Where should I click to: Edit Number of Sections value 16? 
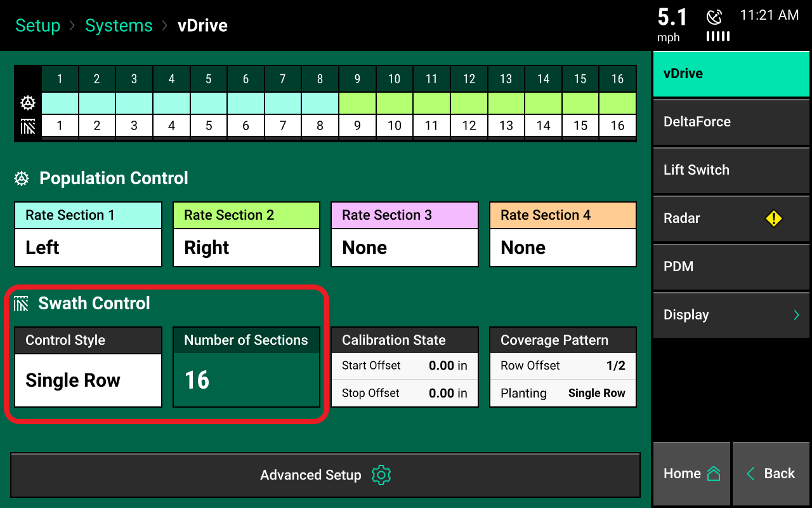tap(246, 367)
